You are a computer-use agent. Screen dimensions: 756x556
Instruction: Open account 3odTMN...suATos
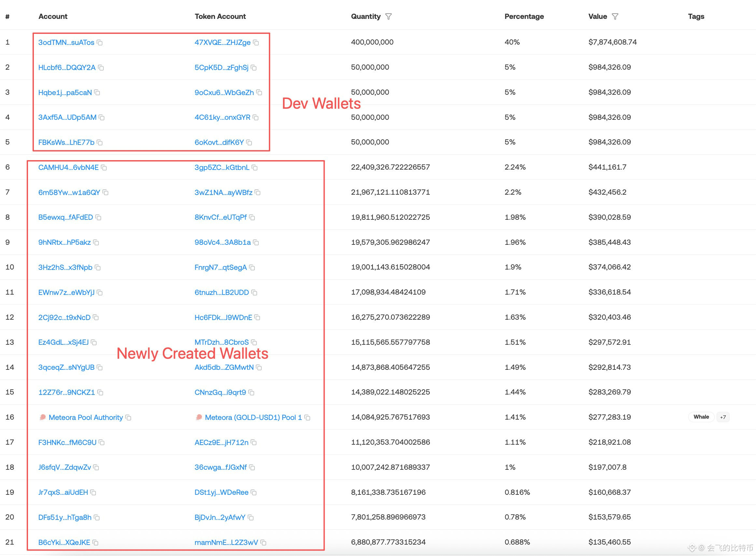tap(66, 42)
